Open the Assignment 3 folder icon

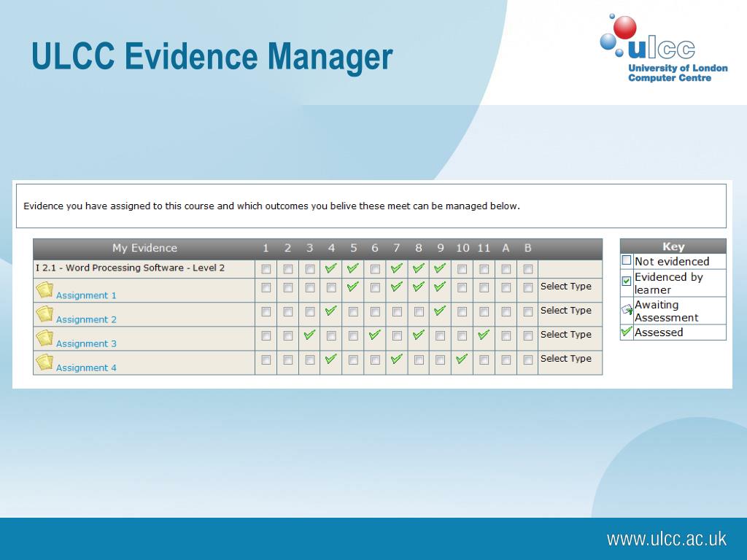(44, 338)
